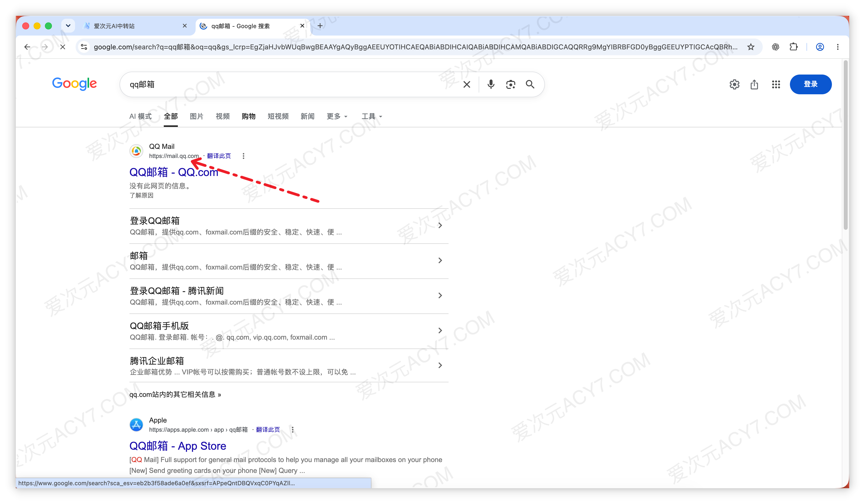The width and height of the screenshot is (865, 504).
Task: Switch to AI 模式 tab
Action: click(140, 116)
